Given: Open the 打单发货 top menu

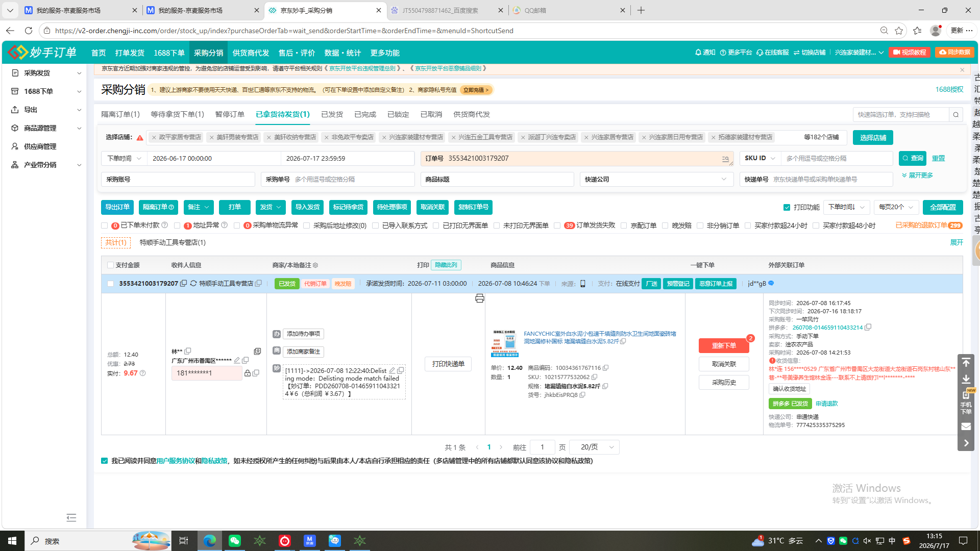Looking at the screenshot, I should coord(130,53).
